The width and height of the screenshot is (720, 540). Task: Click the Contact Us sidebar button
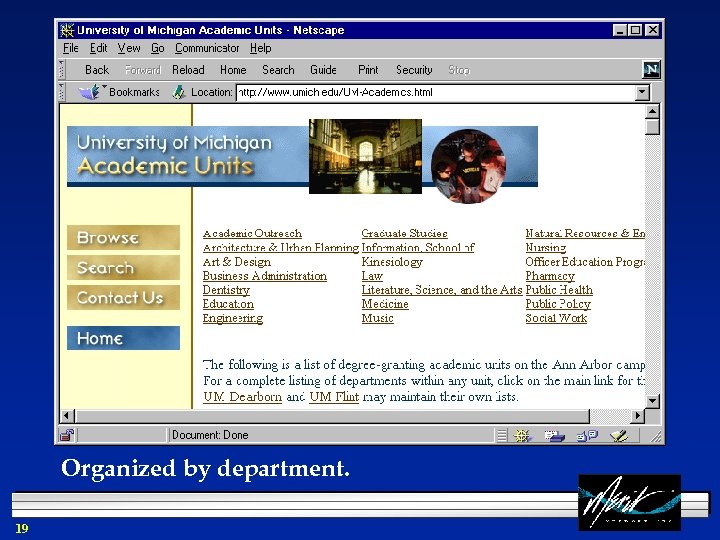pyautogui.click(x=123, y=297)
